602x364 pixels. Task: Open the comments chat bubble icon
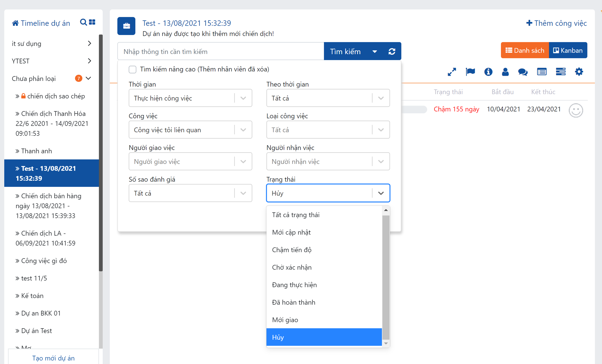(x=523, y=72)
